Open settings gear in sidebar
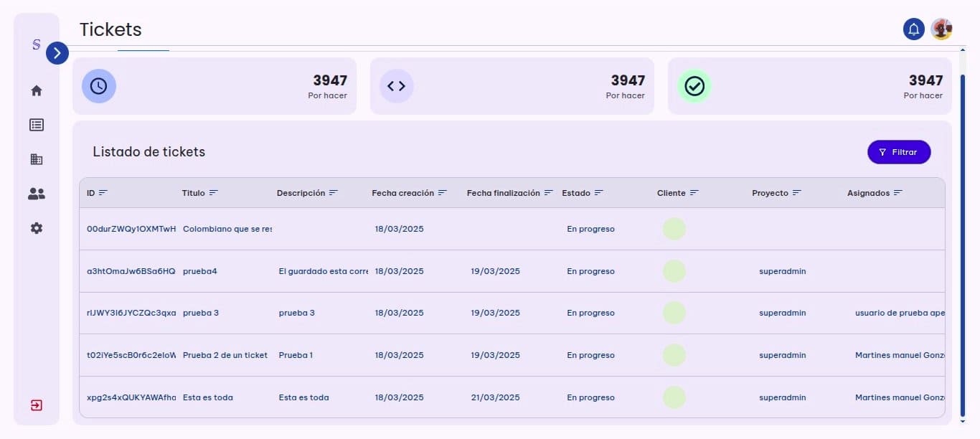 (37, 228)
